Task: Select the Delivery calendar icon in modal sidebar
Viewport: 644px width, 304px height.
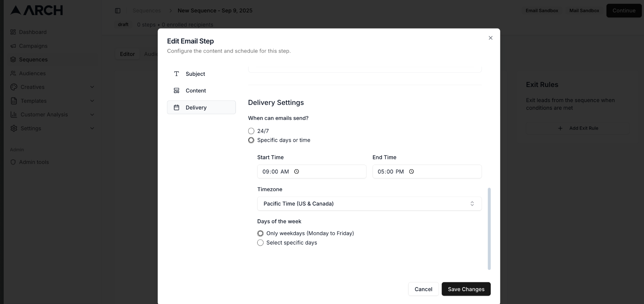Action: 176,107
